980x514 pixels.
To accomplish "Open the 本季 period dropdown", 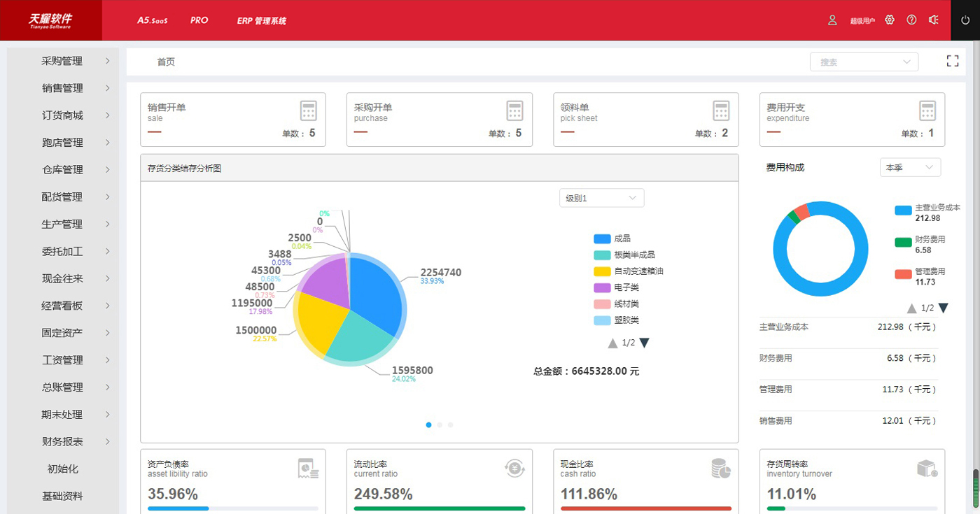I will coord(909,168).
